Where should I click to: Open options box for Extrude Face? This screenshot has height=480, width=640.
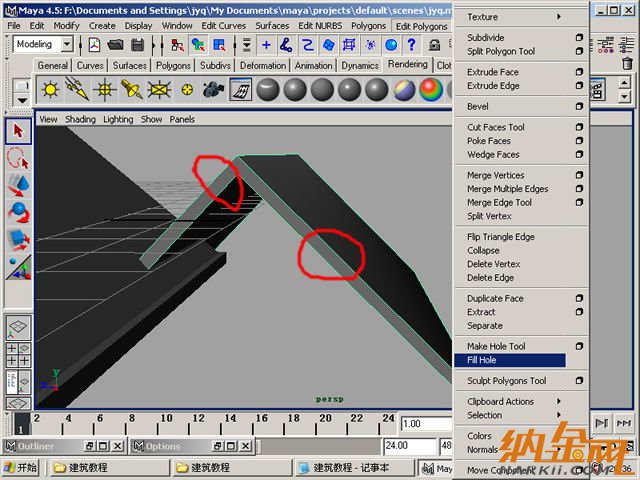579,72
